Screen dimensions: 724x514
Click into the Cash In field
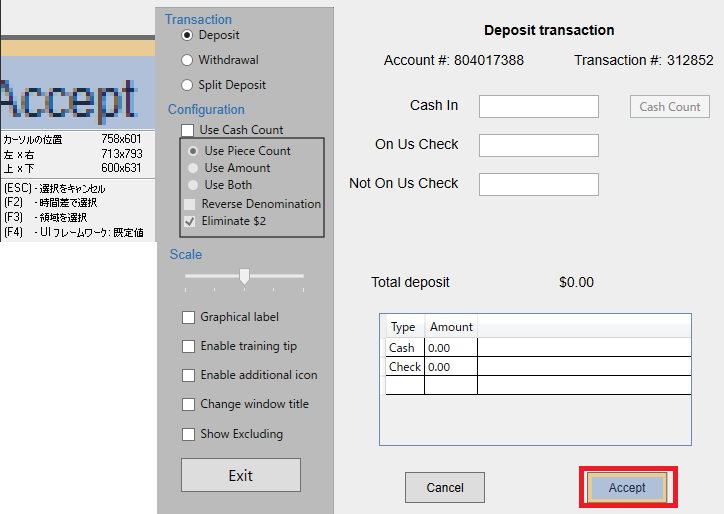point(538,107)
